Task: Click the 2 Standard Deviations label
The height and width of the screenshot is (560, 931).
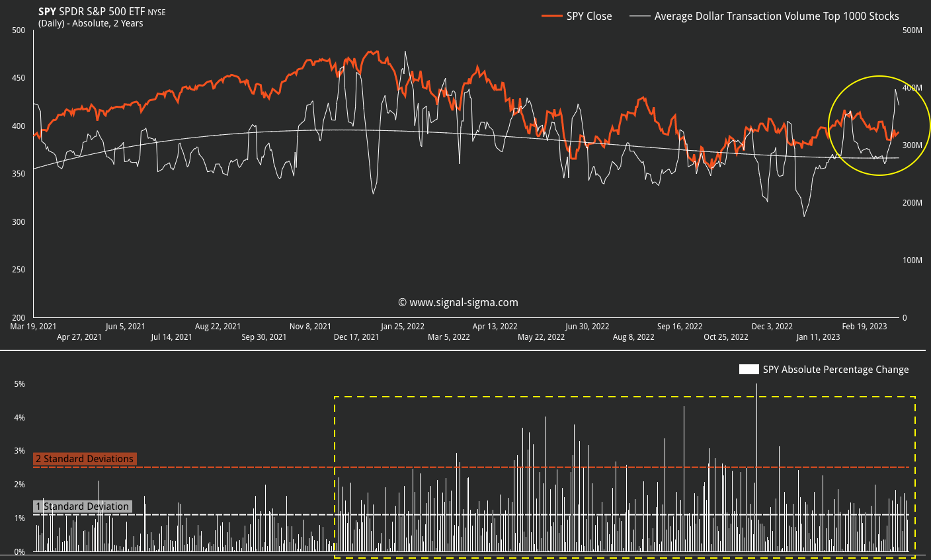Action: (85, 459)
